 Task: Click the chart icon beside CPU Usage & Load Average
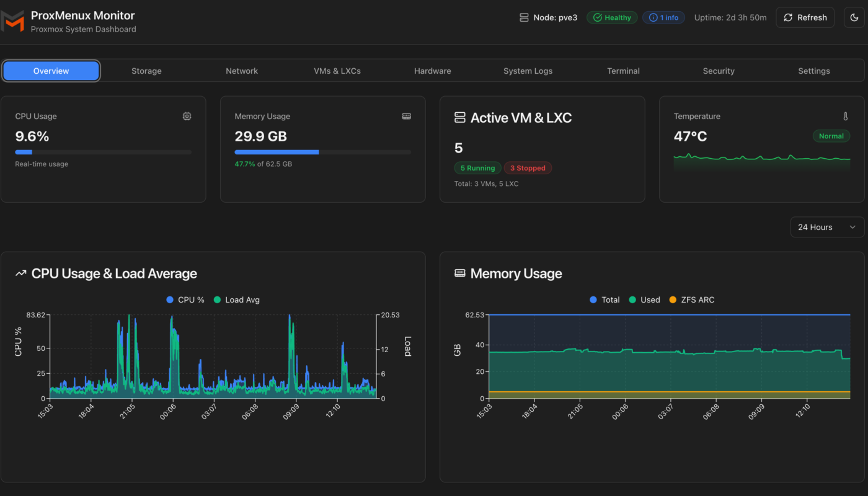[20, 273]
